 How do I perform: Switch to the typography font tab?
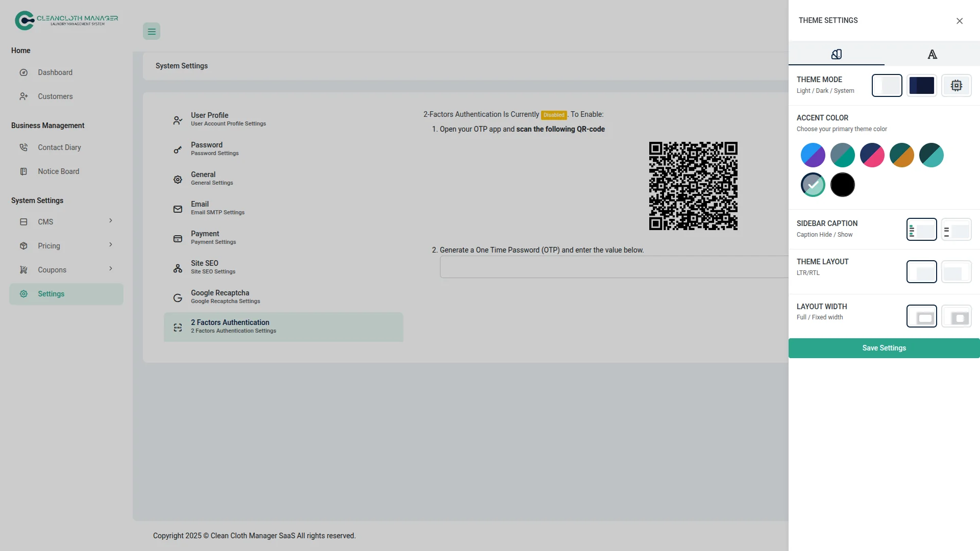tap(932, 54)
